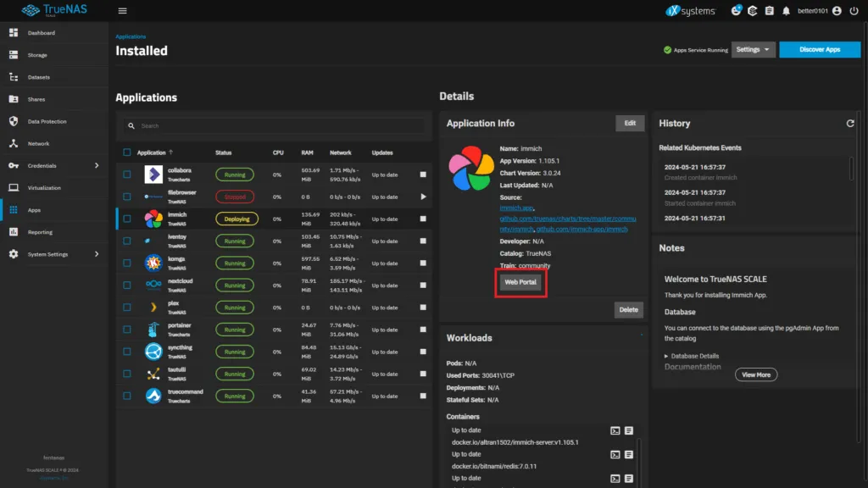Click the Web Portal button

coord(520,282)
